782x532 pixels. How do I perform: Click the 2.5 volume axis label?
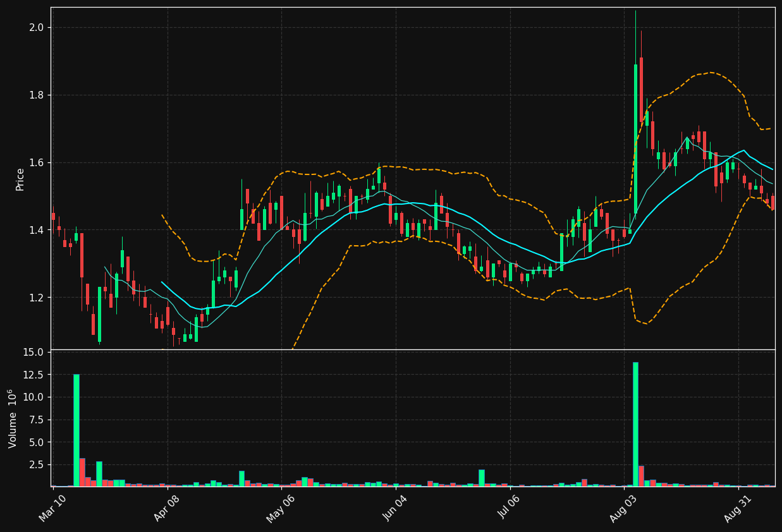[35, 464]
